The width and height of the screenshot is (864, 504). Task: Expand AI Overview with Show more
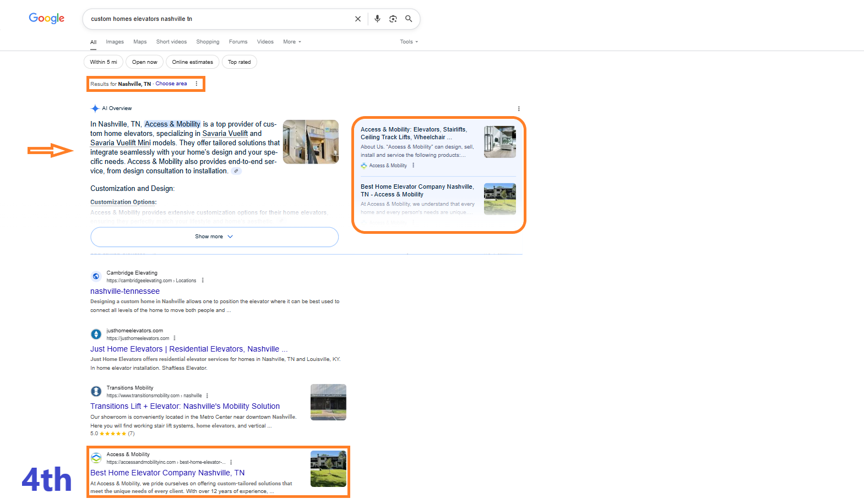[x=214, y=237]
